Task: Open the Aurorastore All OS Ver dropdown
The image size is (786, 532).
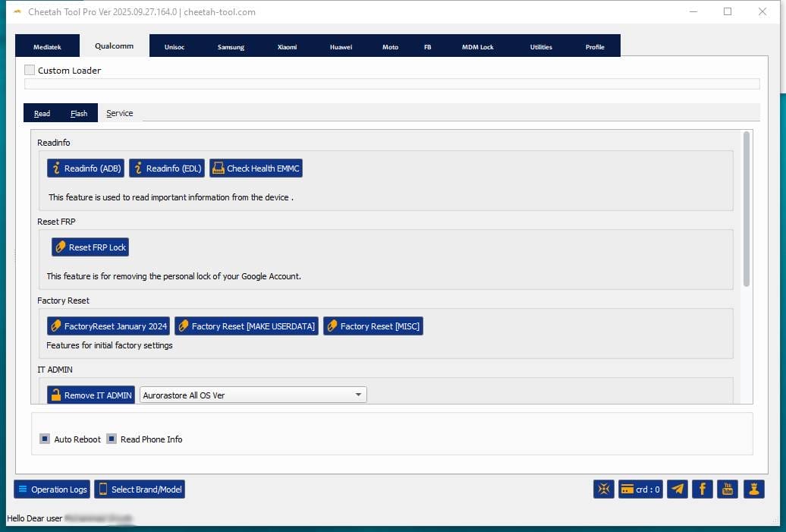Action: [x=253, y=395]
